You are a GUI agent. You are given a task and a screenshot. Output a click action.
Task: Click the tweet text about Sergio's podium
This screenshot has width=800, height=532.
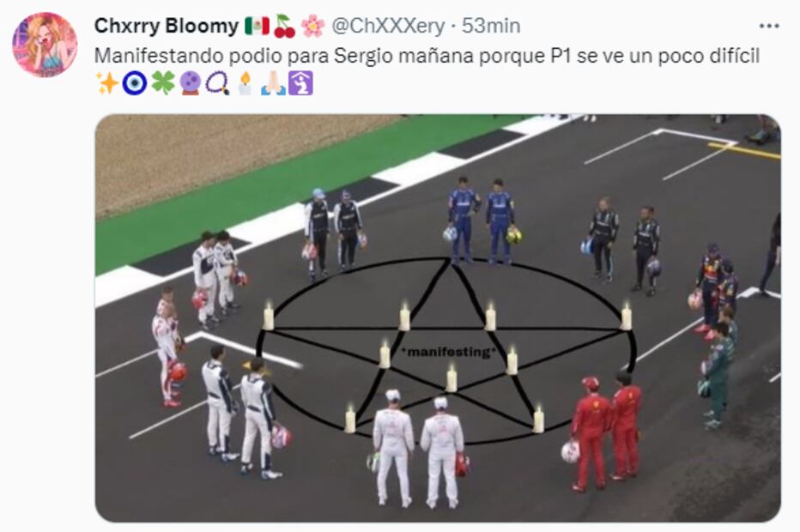427,56
